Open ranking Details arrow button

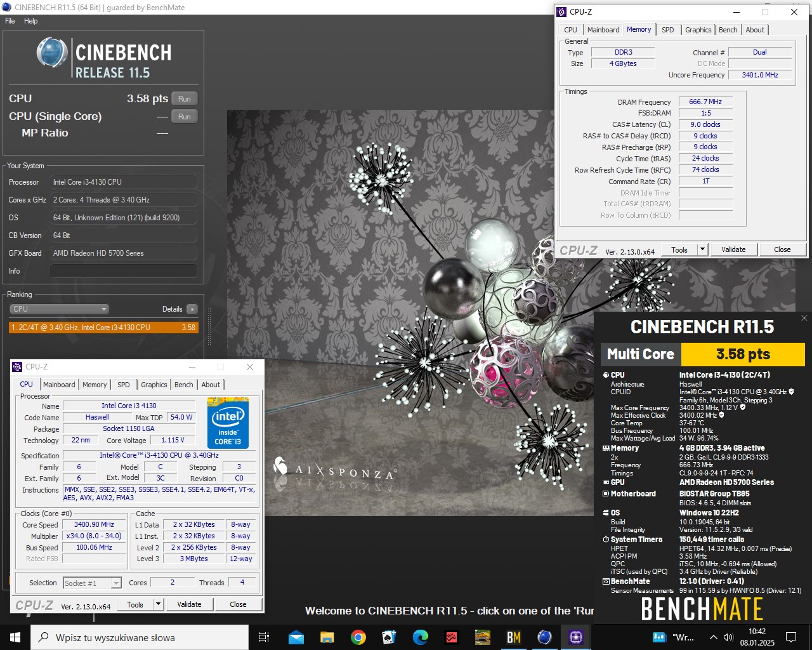[192, 309]
